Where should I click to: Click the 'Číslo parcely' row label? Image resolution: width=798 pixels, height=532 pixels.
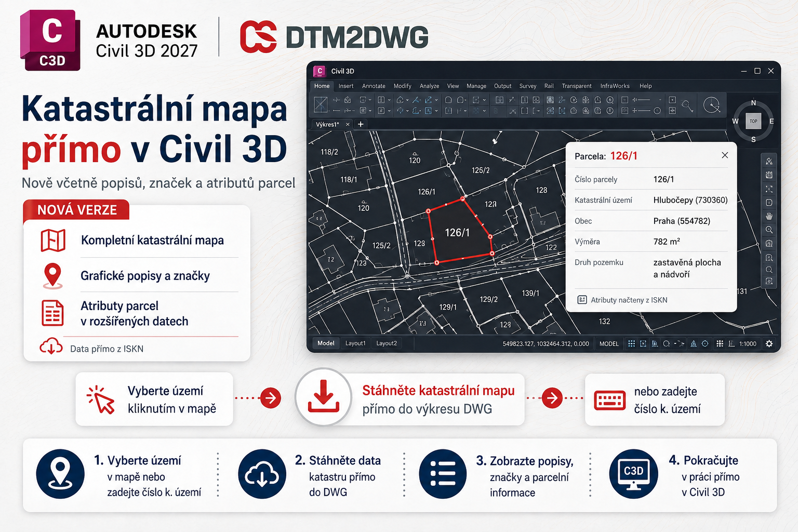point(596,179)
